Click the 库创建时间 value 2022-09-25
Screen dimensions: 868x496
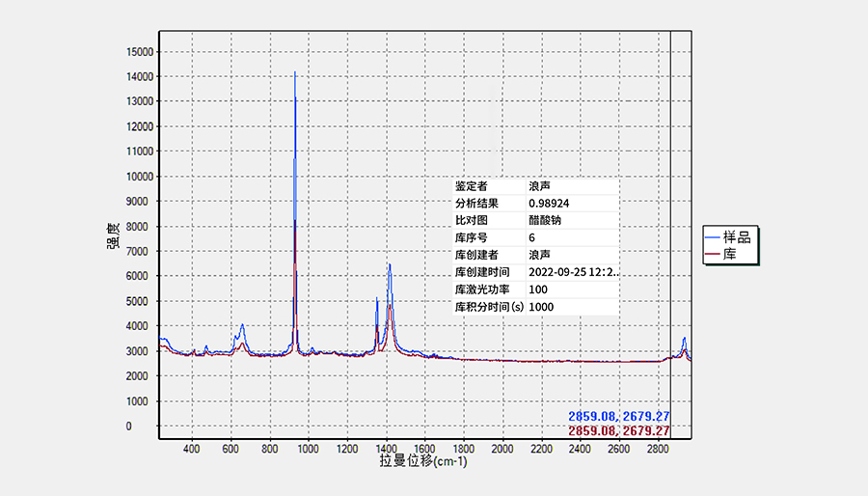click(x=573, y=272)
